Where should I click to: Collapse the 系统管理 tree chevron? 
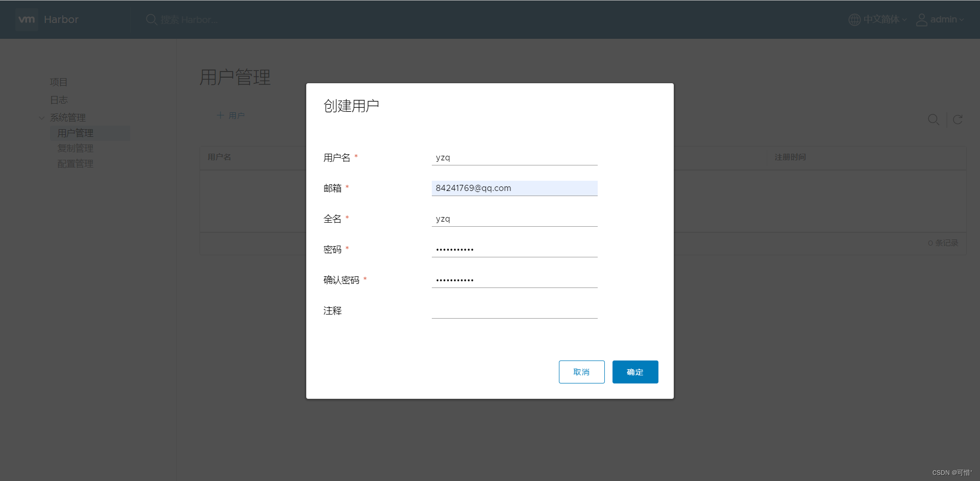pyautogui.click(x=42, y=118)
